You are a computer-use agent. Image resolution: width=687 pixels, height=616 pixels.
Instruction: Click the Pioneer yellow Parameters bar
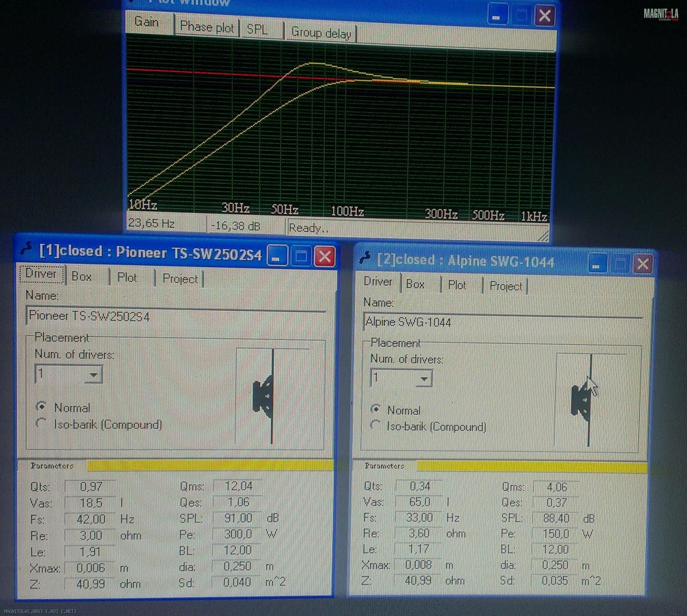coord(210,465)
